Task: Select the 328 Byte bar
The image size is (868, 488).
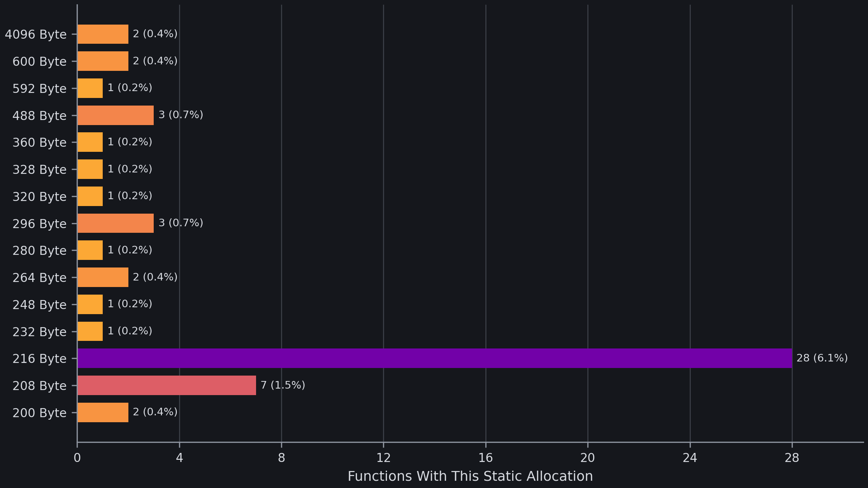Action: pyautogui.click(x=90, y=169)
